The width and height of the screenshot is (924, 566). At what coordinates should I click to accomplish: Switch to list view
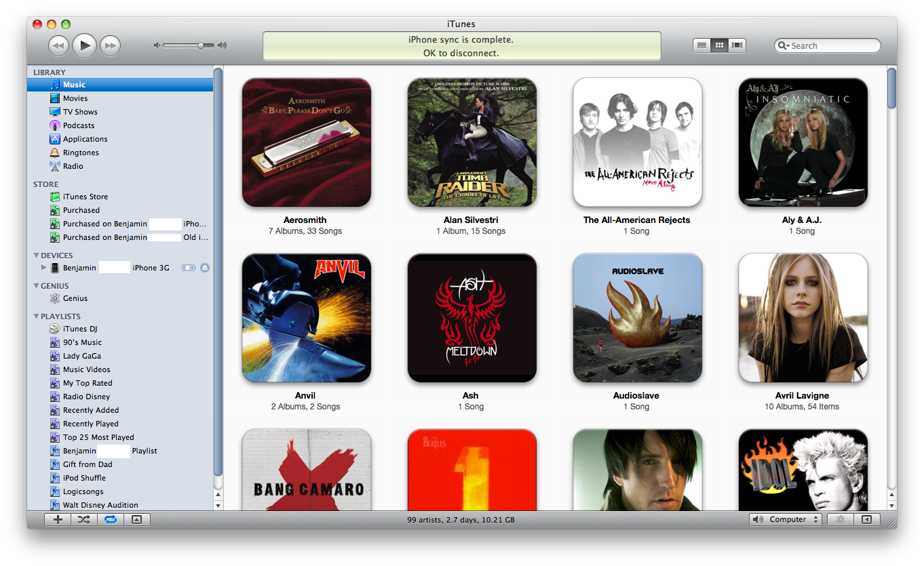[x=702, y=45]
